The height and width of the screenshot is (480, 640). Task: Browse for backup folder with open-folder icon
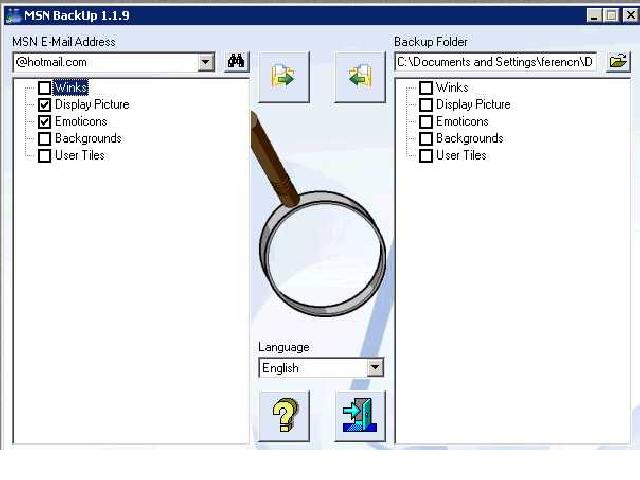(618, 62)
